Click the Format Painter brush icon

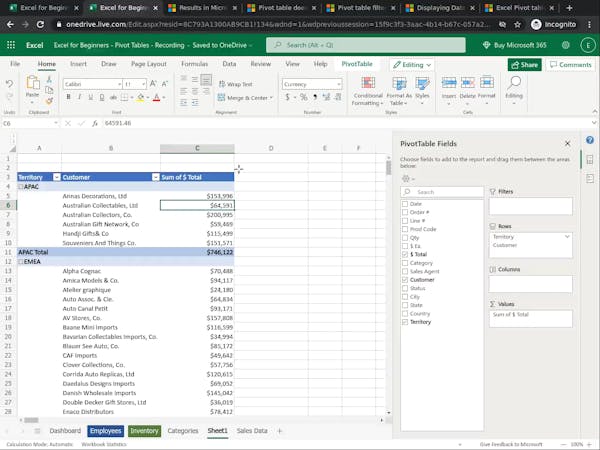point(49,101)
